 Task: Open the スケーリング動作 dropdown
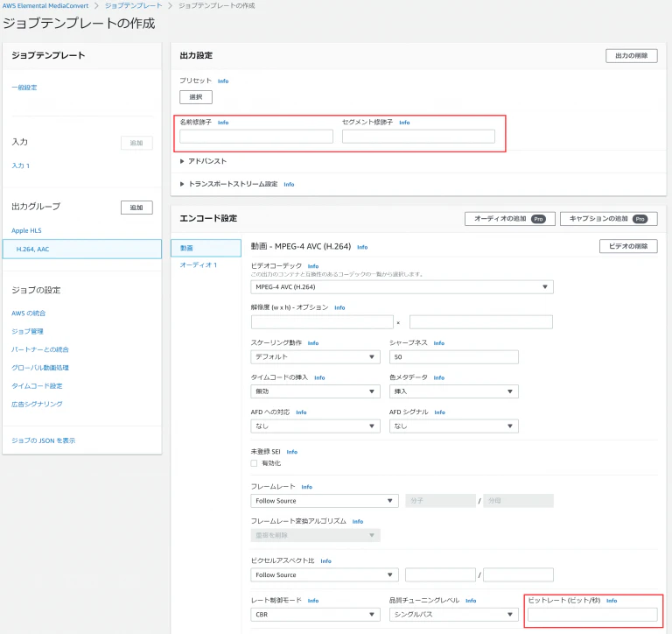coord(315,357)
